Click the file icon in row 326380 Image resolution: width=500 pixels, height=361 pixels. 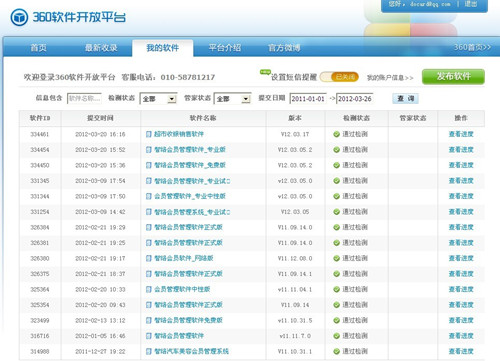pyautogui.click(x=149, y=258)
